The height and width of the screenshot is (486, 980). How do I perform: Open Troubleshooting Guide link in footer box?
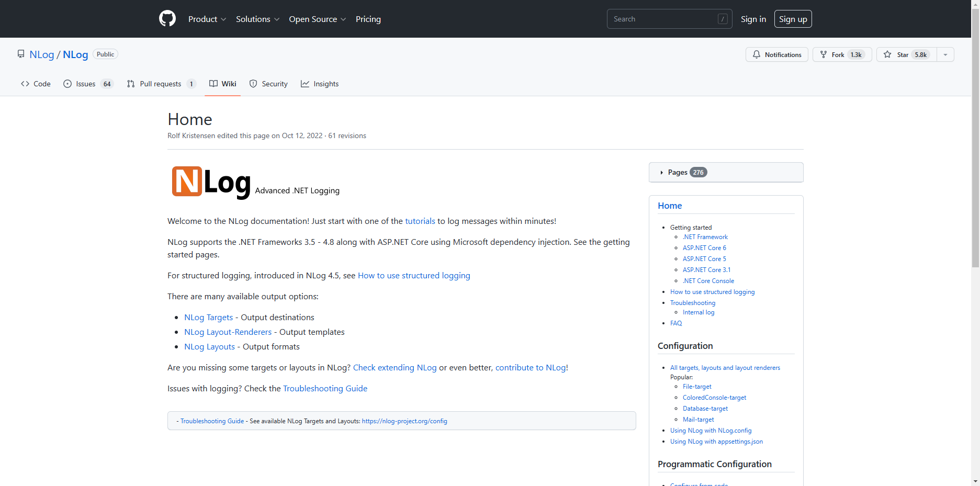click(x=212, y=421)
